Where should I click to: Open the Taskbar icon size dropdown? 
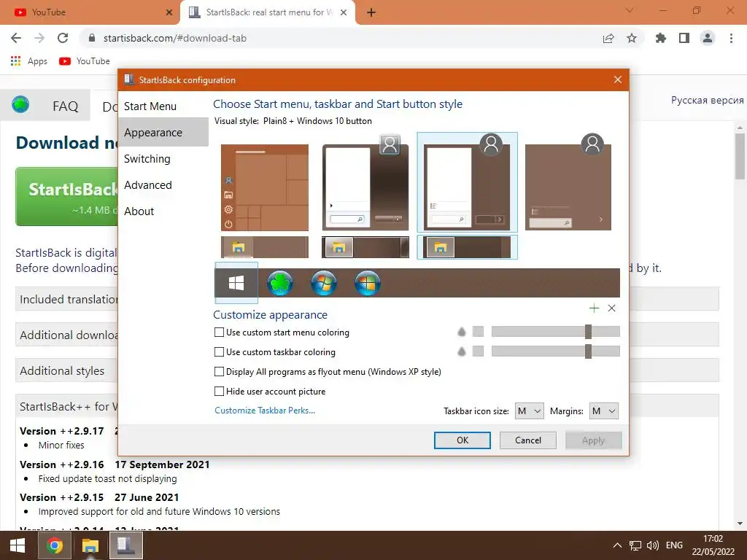[x=530, y=411]
